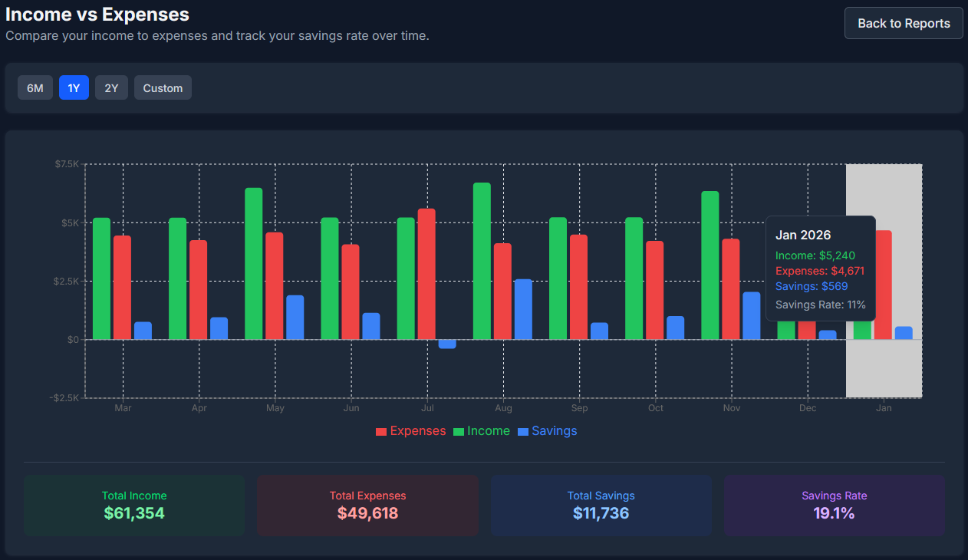968x560 pixels.
Task: Click the -$2.5K y-axis label
Action: click(64, 397)
